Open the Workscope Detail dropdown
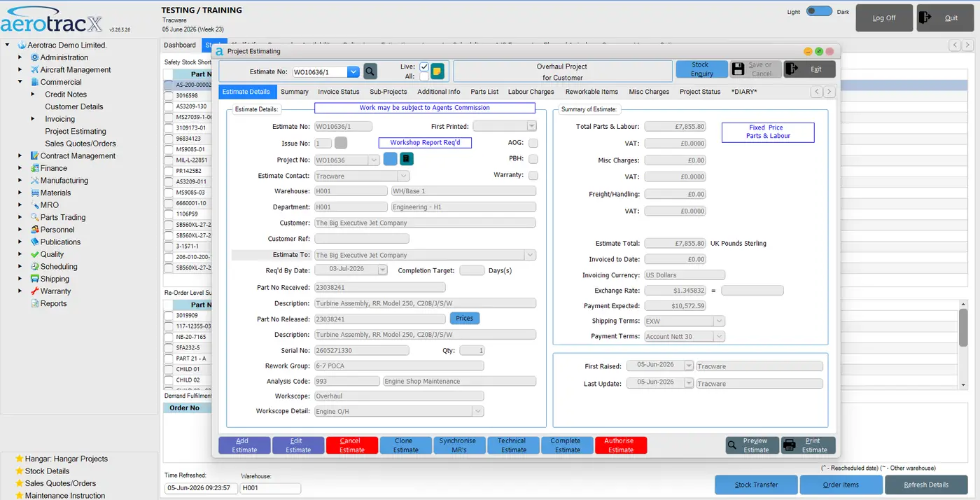This screenshot has height=500, width=980. (x=478, y=412)
